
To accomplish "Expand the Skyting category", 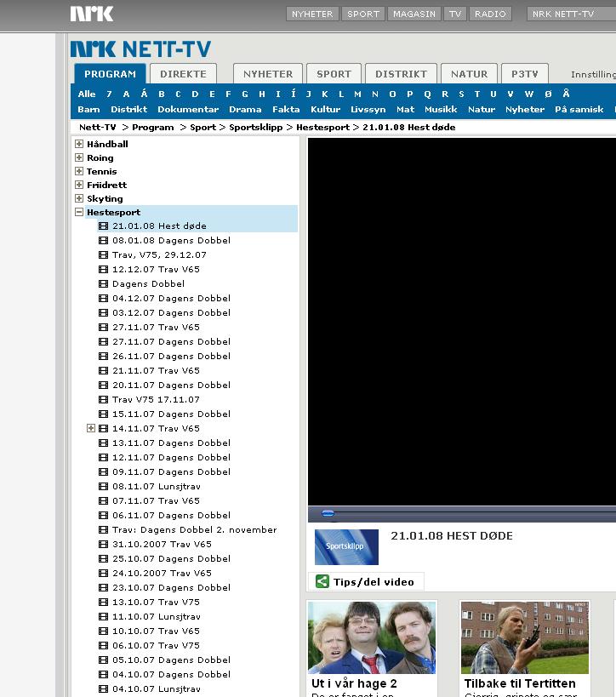I will [x=79, y=198].
